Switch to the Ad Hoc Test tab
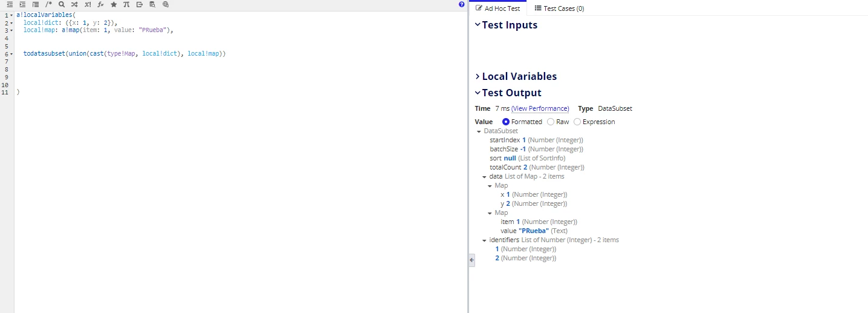Viewport: 868px width, 313px height. [498, 8]
